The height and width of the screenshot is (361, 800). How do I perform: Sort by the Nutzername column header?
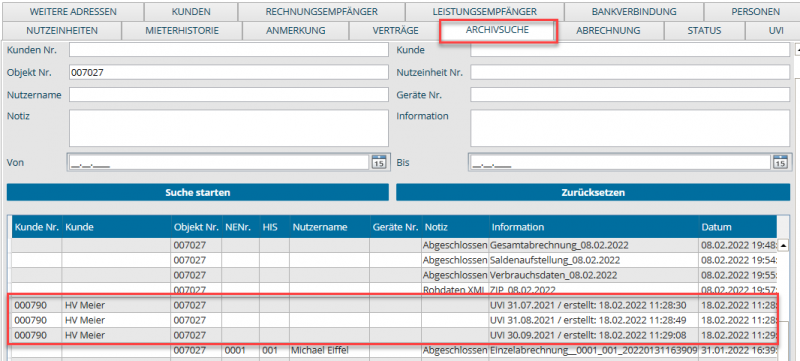click(330, 227)
